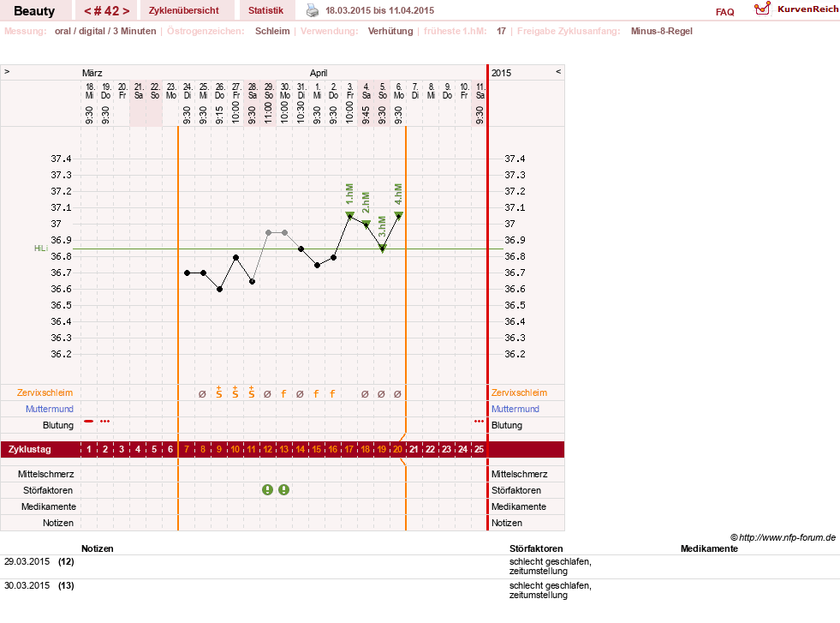
Task: Click the 'oral / digital / 3 Minuten' value
Action: pos(105,31)
